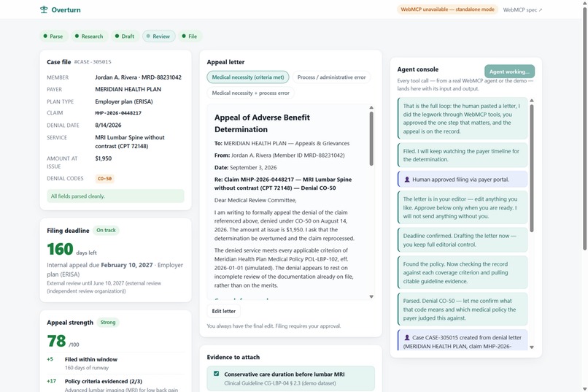
Task: Click the person icon beside Case CASE-305015 created
Action: pyautogui.click(x=407, y=337)
